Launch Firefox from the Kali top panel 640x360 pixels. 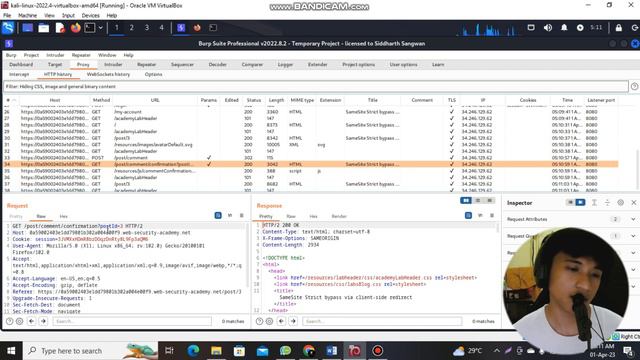pyautogui.click(x=76, y=28)
